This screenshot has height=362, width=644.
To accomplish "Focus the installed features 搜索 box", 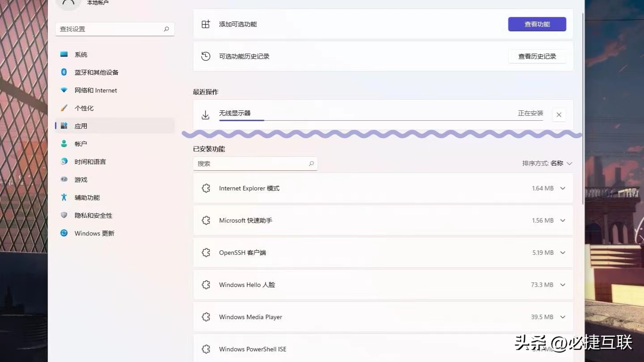I will point(250,164).
